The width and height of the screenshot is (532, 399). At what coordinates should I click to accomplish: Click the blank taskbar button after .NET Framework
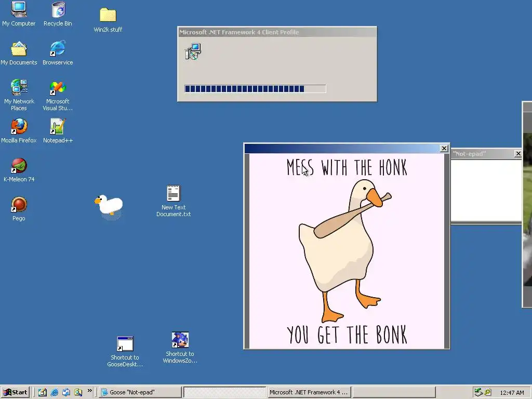pyautogui.click(x=394, y=392)
